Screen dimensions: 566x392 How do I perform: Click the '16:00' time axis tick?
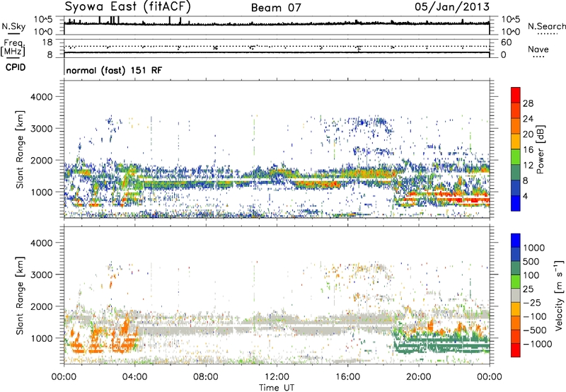tap(347, 377)
